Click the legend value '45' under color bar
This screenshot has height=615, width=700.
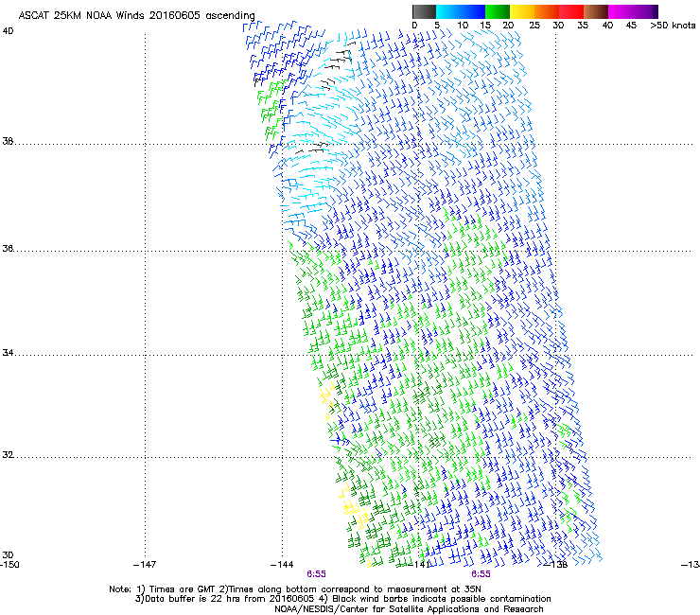[x=631, y=25]
